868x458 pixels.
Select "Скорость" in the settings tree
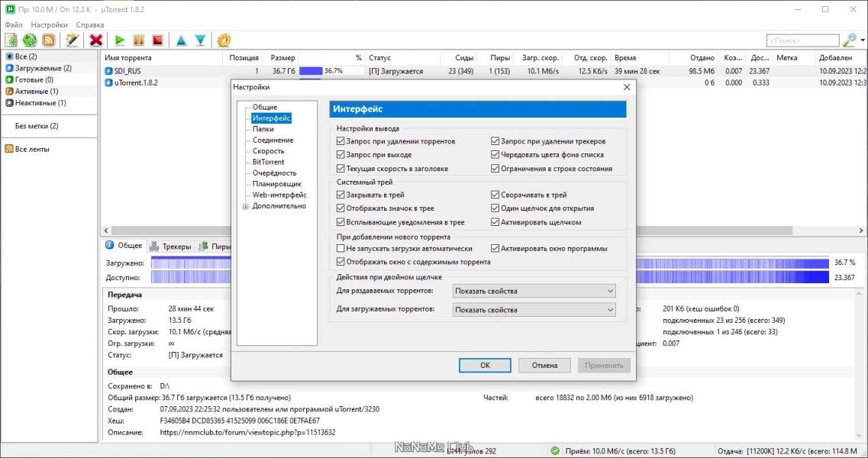(x=268, y=151)
